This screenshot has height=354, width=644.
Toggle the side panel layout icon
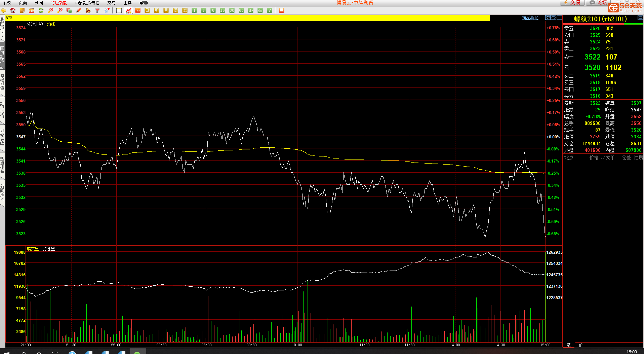(x=559, y=17)
